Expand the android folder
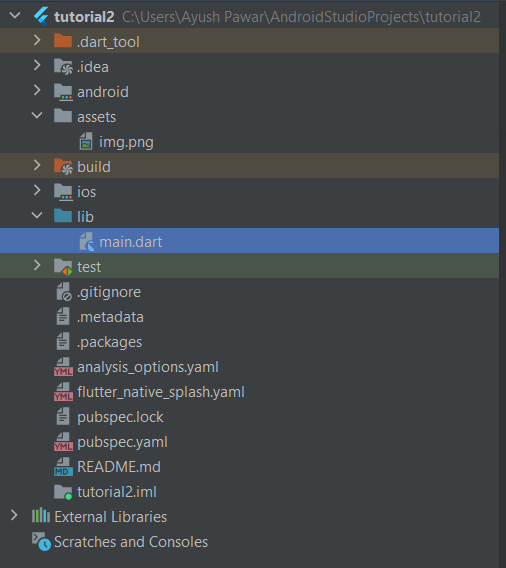This screenshot has height=568, width=506. point(37,90)
